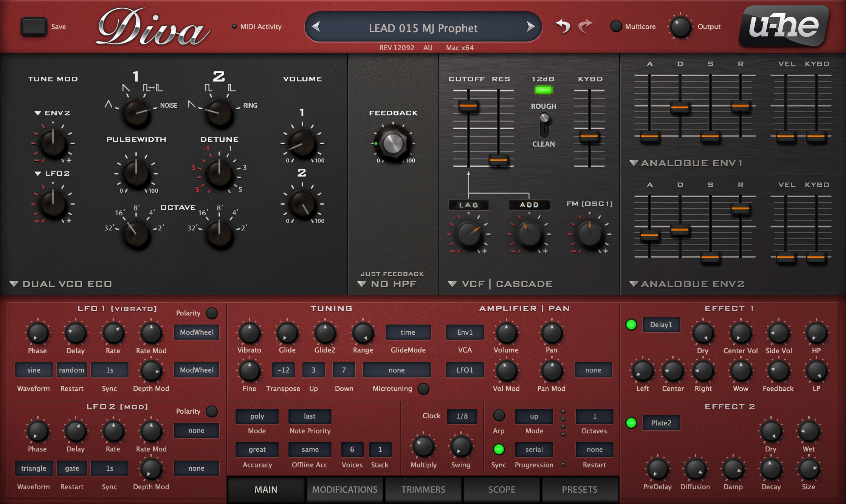846x504 pixels.
Task: Open the ENV2 tune mod source dropdown
Action: (52, 113)
